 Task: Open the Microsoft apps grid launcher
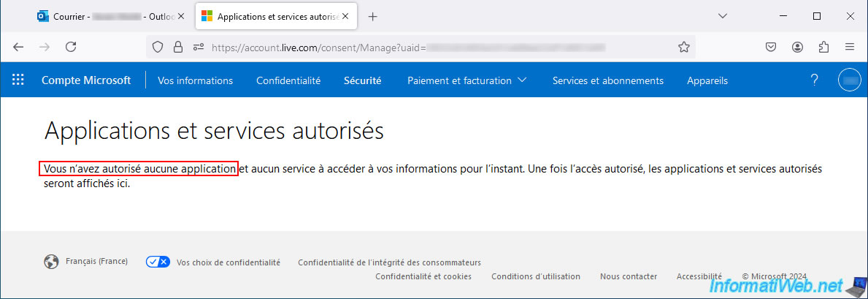pyautogui.click(x=18, y=80)
